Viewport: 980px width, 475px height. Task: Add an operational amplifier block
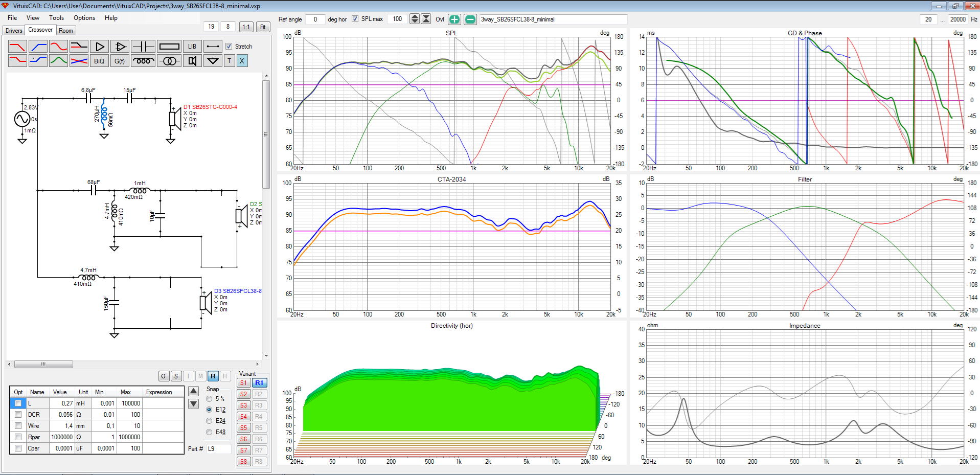[120, 47]
